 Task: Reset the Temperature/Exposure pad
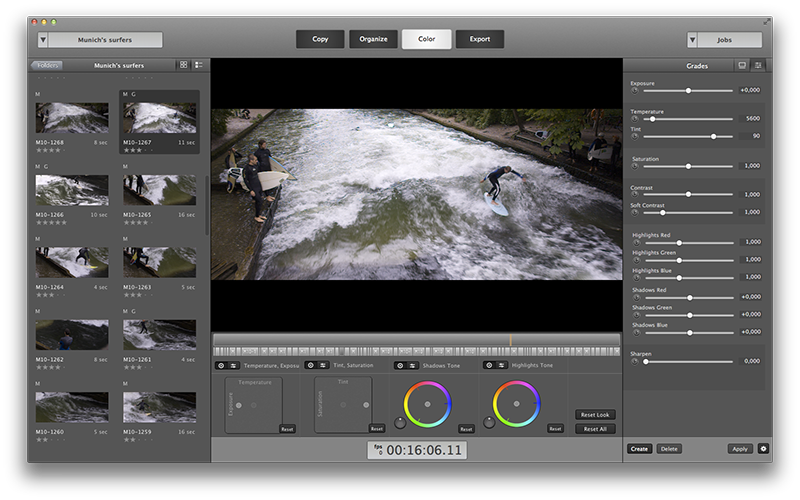287,429
